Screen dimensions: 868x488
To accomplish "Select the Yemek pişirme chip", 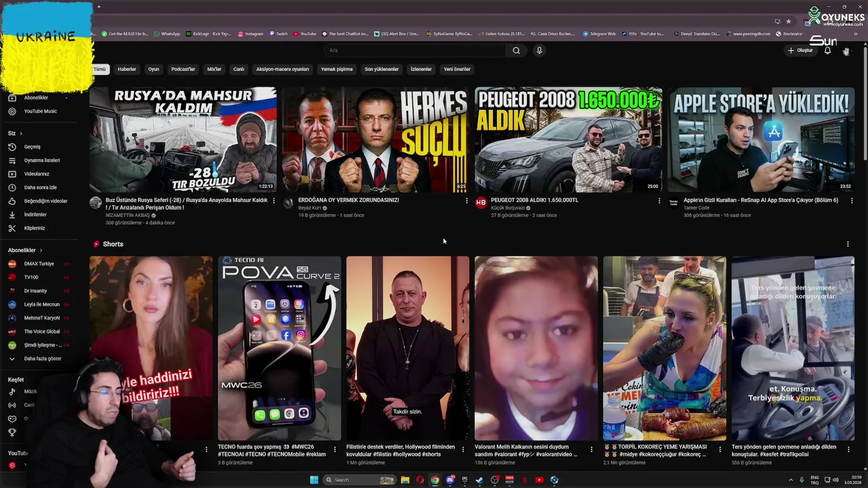I will (x=337, y=69).
